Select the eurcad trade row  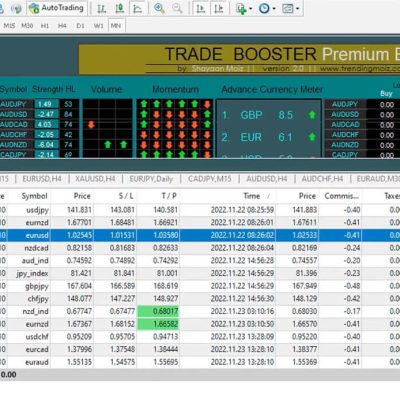[x=200, y=349]
